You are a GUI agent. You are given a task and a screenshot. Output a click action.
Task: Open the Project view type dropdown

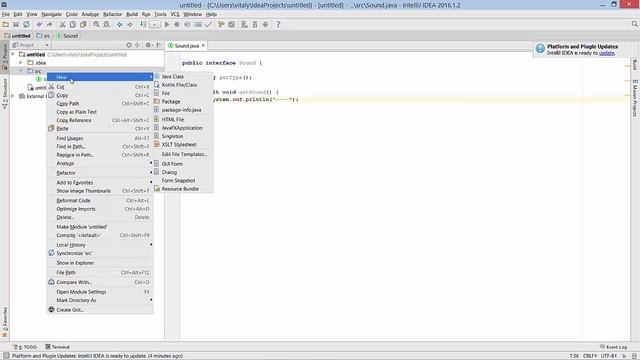tap(31, 45)
